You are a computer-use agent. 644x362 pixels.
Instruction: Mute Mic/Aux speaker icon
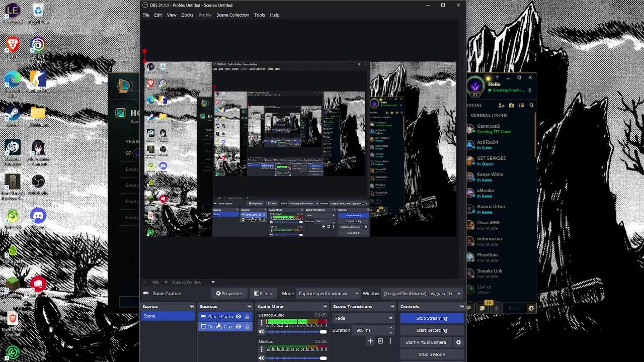coord(261,358)
